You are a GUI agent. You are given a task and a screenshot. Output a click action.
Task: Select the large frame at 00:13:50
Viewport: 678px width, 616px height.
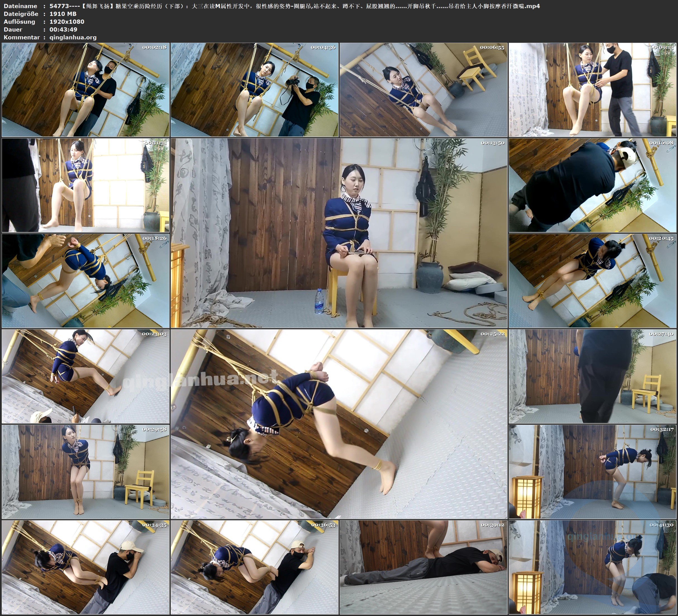(x=339, y=233)
